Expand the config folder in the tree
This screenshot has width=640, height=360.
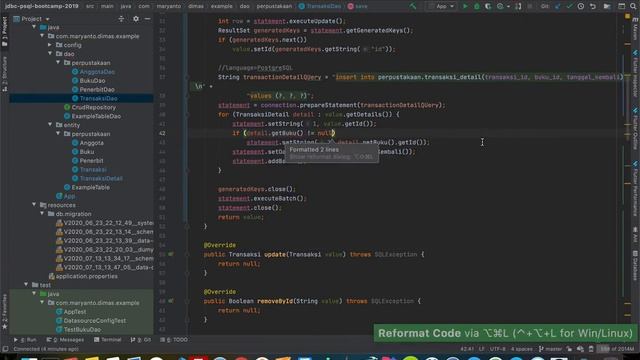coord(50,44)
